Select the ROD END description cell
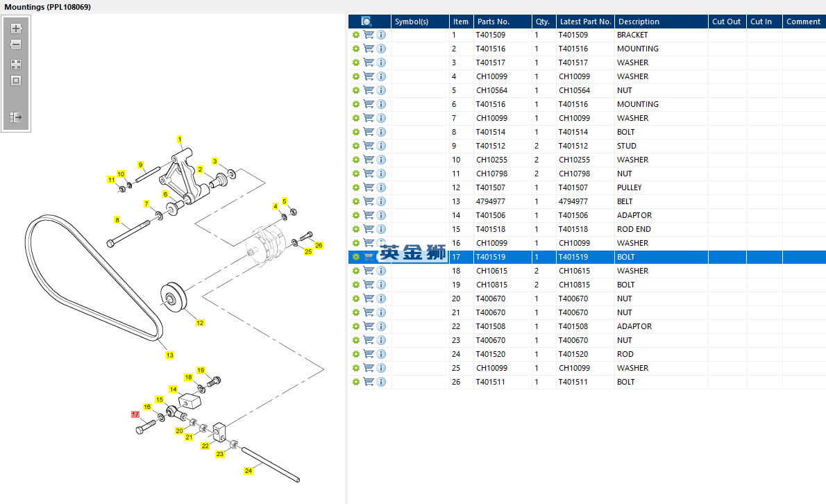This screenshot has width=826, height=504. (634, 229)
